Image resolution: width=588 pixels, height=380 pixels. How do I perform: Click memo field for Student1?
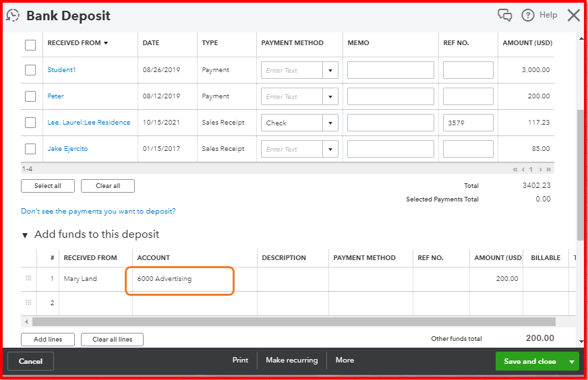(x=390, y=70)
